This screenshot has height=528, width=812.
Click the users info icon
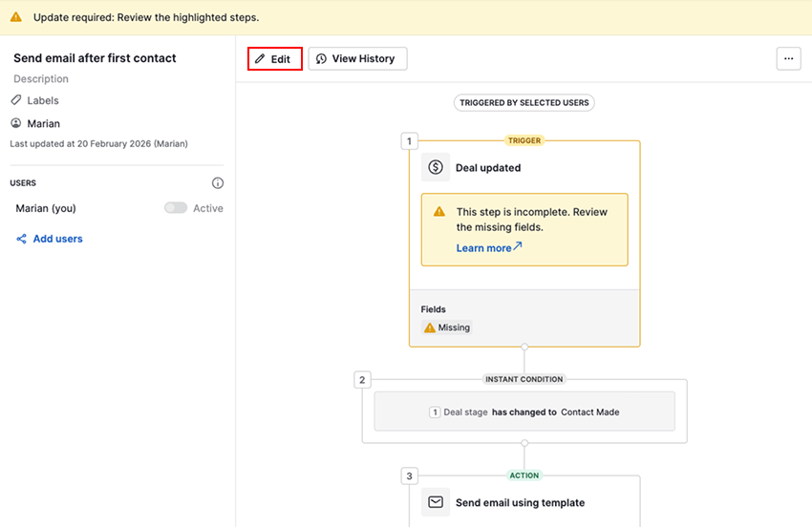[218, 183]
